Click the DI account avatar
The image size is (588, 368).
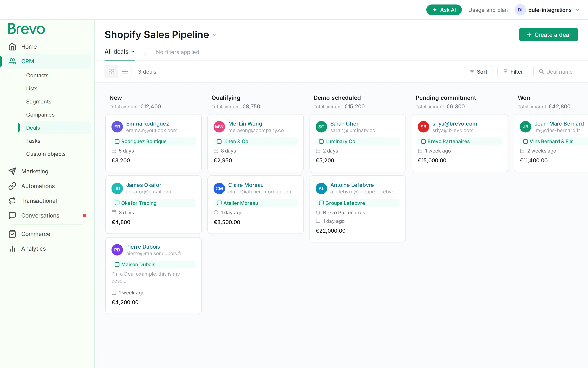520,10
